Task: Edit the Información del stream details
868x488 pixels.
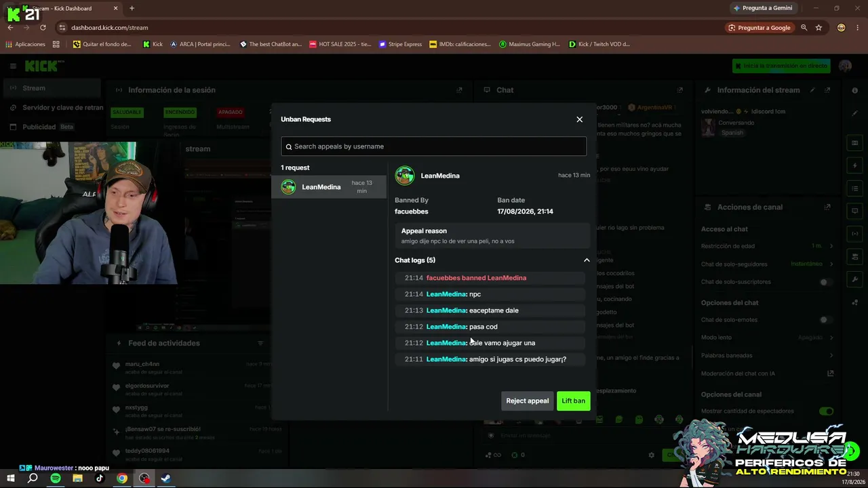Action: (x=812, y=90)
